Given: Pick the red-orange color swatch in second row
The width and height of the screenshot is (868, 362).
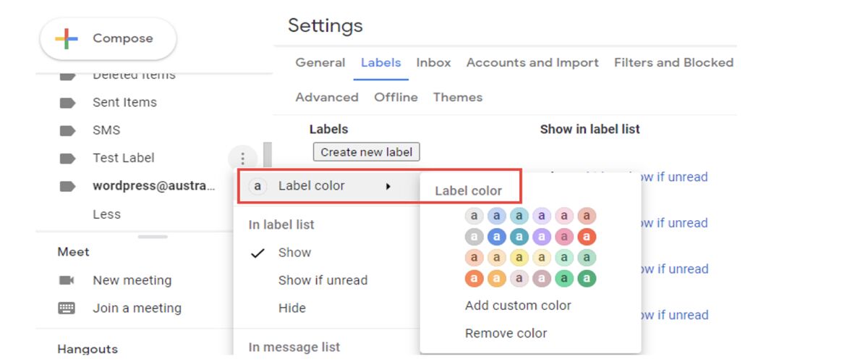Looking at the screenshot, I should [x=587, y=237].
